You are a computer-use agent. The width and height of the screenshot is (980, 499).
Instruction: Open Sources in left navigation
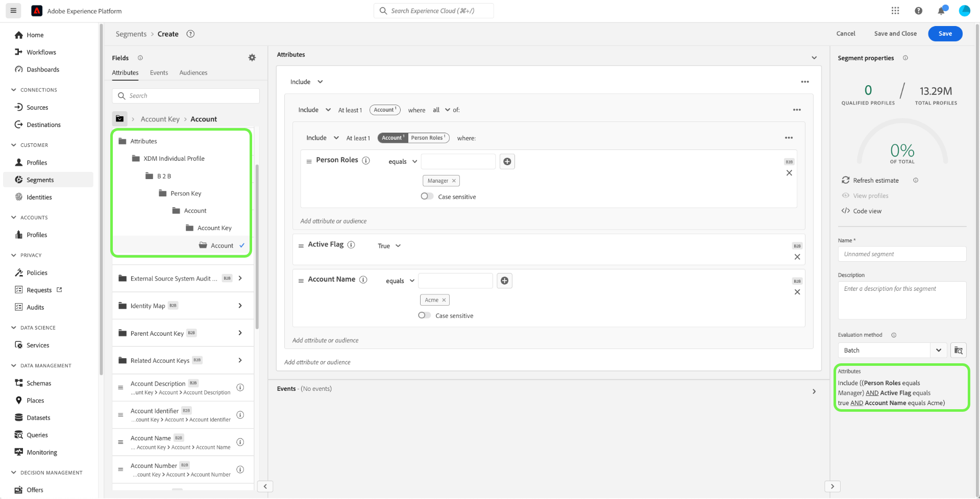pos(37,107)
